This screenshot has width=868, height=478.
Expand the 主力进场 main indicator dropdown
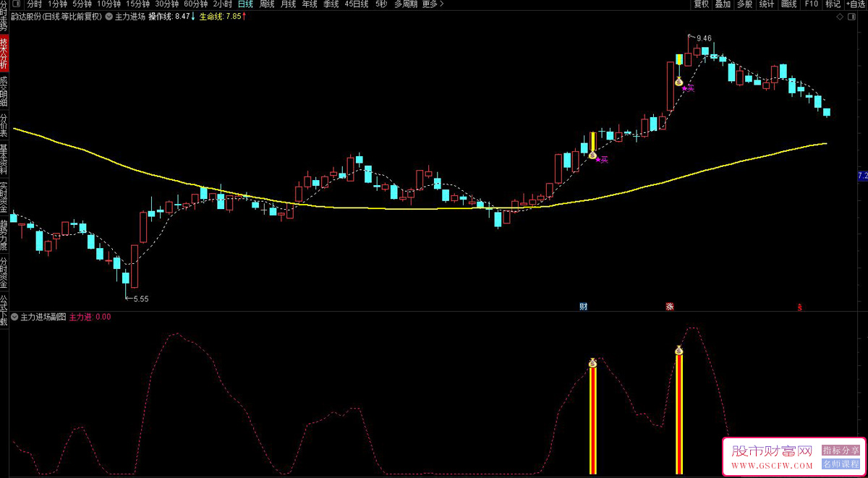pos(109,16)
